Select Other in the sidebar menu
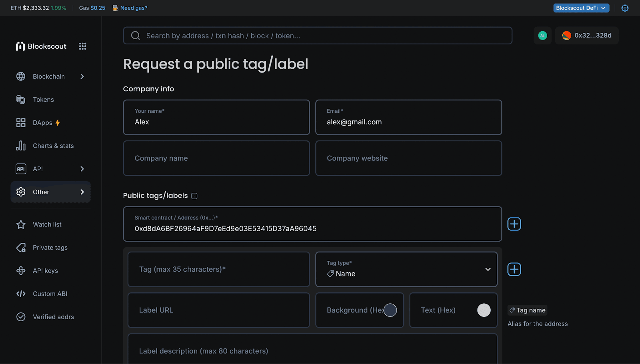 coord(41,192)
